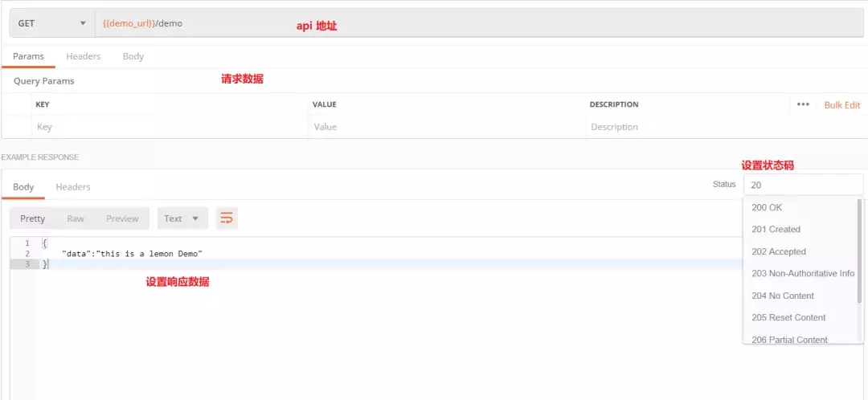Screen dimensions: 868x400
Task: Click the KEY column header
Action: [43, 104]
